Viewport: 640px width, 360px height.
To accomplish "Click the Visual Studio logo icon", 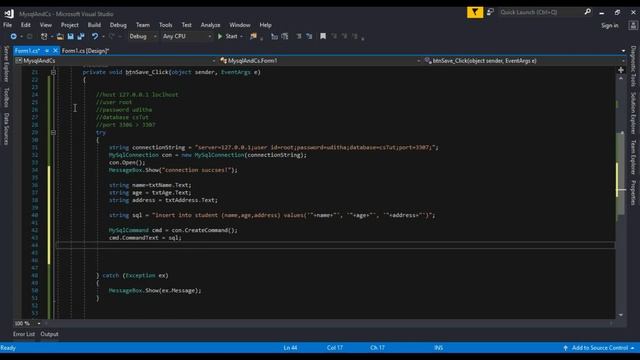I will [x=9, y=13].
